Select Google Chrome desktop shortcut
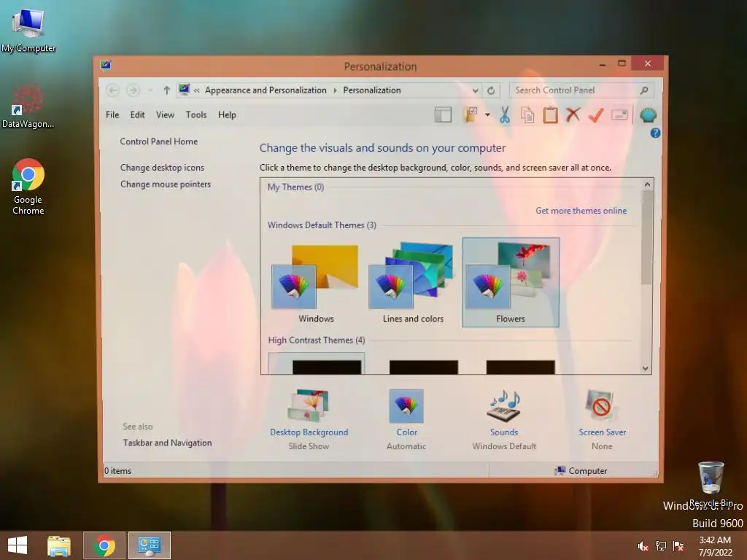 coord(28,187)
